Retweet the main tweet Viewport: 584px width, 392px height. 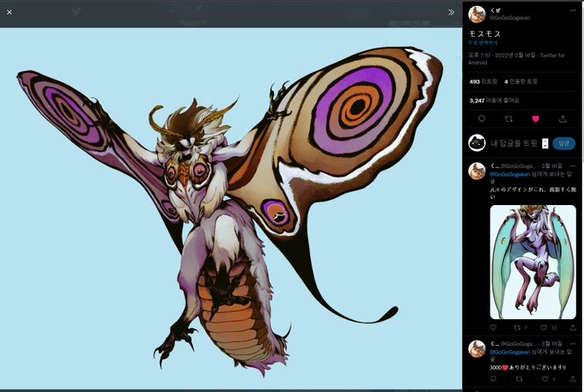pyautogui.click(x=508, y=119)
